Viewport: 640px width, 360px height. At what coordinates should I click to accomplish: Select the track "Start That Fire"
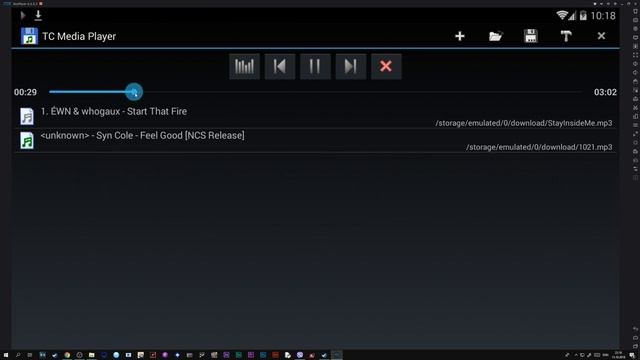(315, 116)
